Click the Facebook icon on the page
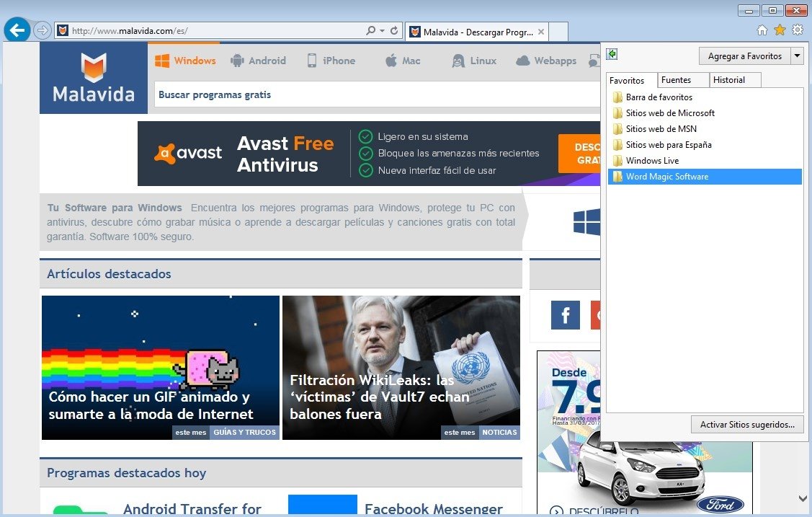Viewport: 812px width, 517px height. [x=565, y=314]
